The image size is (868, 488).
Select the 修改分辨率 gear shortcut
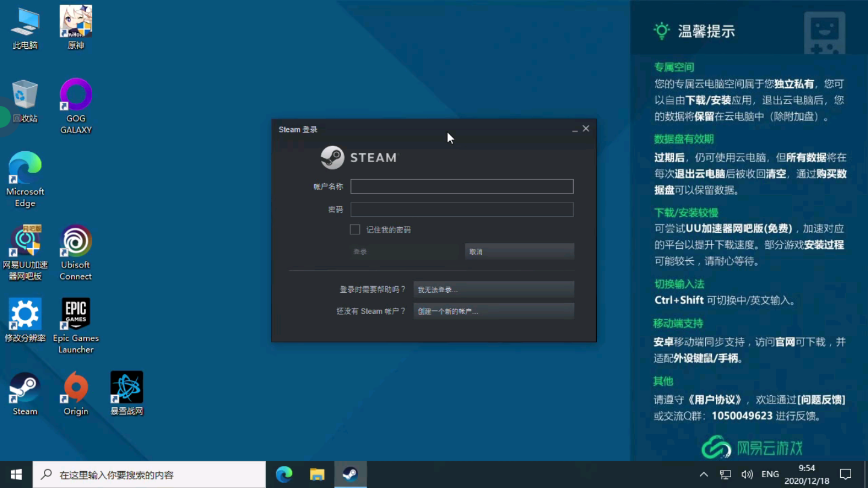click(25, 321)
